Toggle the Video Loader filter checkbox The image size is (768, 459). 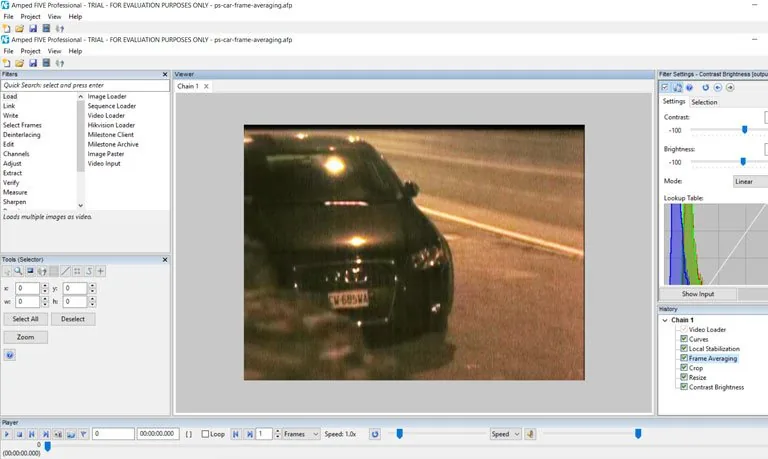tap(684, 329)
